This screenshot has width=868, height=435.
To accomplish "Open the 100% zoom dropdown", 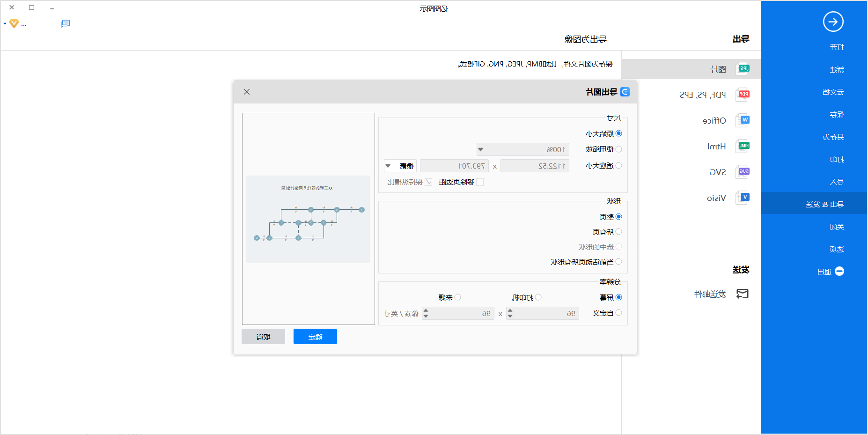I will point(523,149).
